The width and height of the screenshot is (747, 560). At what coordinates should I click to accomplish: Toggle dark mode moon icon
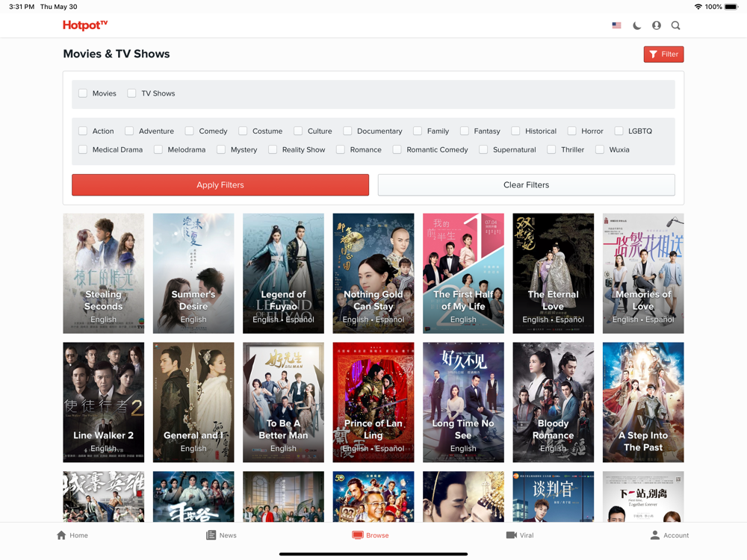(636, 25)
